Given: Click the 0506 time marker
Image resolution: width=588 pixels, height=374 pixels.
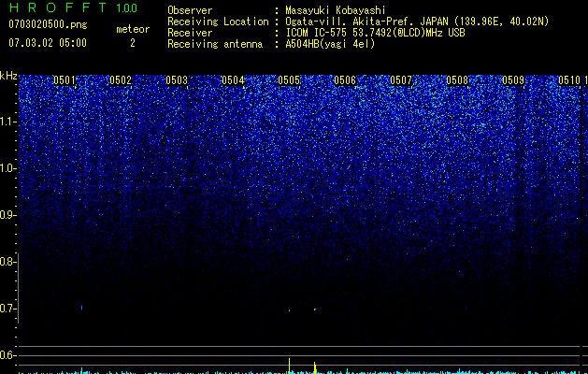Looking at the screenshot, I should click(x=345, y=80).
